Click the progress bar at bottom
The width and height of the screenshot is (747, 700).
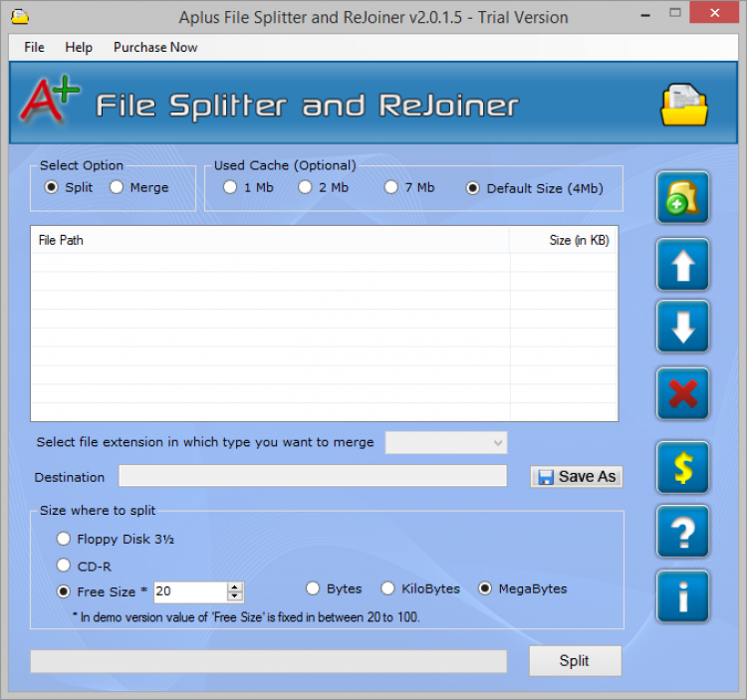[269, 661]
